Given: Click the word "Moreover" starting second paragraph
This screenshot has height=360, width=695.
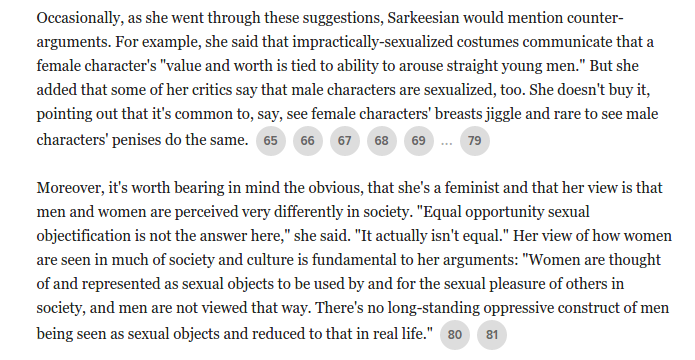Looking at the screenshot, I should pos(70,188).
